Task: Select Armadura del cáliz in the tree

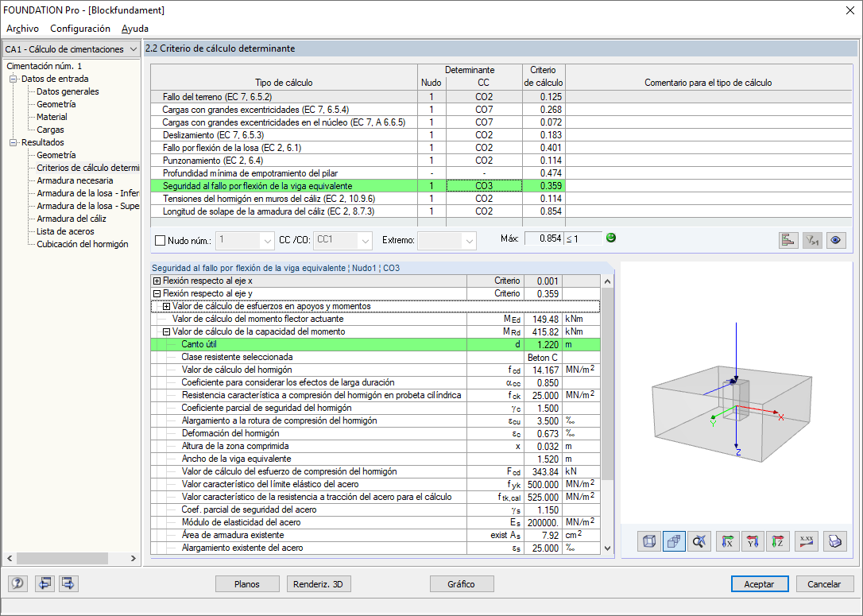Action: (72, 219)
